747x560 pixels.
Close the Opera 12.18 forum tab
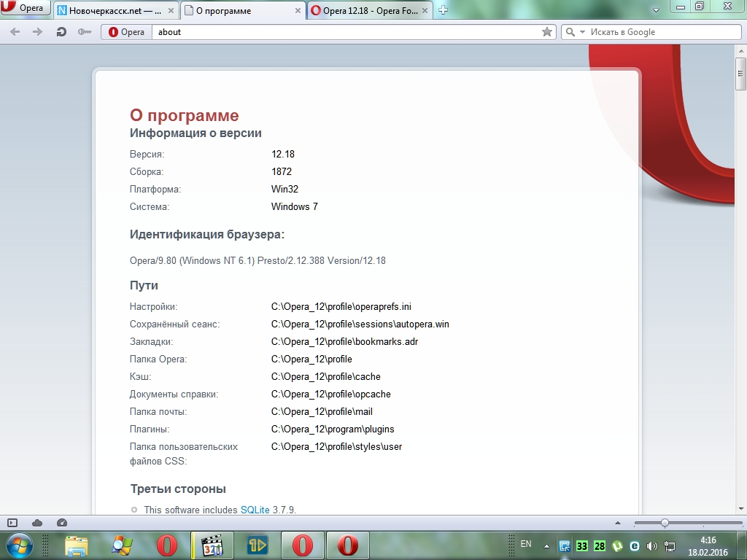click(425, 10)
